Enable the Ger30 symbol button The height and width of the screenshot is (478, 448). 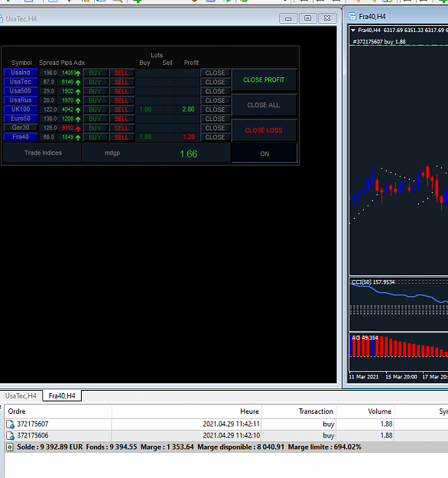pyautogui.click(x=21, y=128)
